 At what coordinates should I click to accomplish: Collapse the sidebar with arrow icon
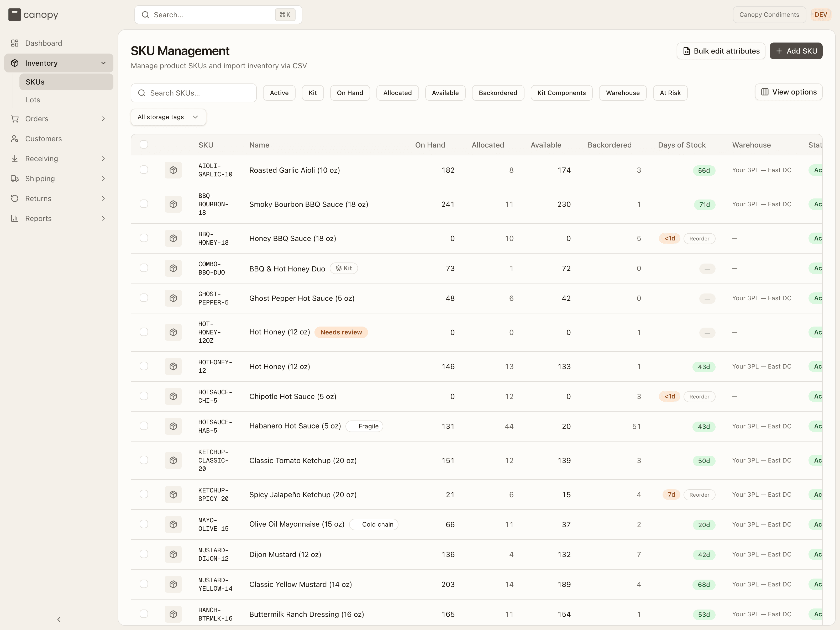pos(59,619)
